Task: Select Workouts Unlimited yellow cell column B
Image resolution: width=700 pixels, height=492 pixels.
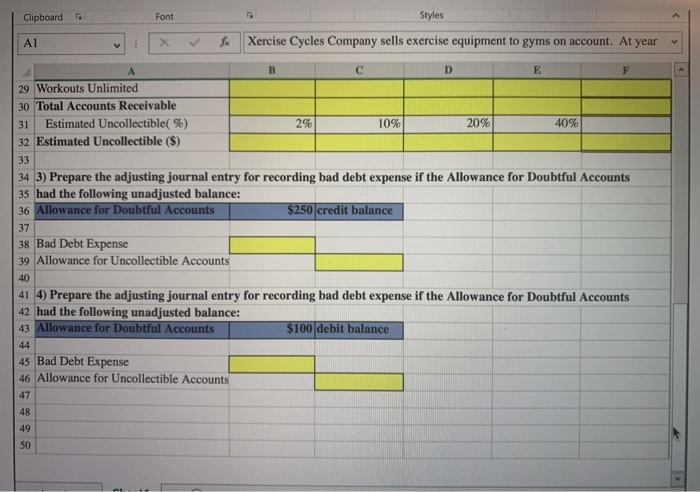Action: [272, 88]
